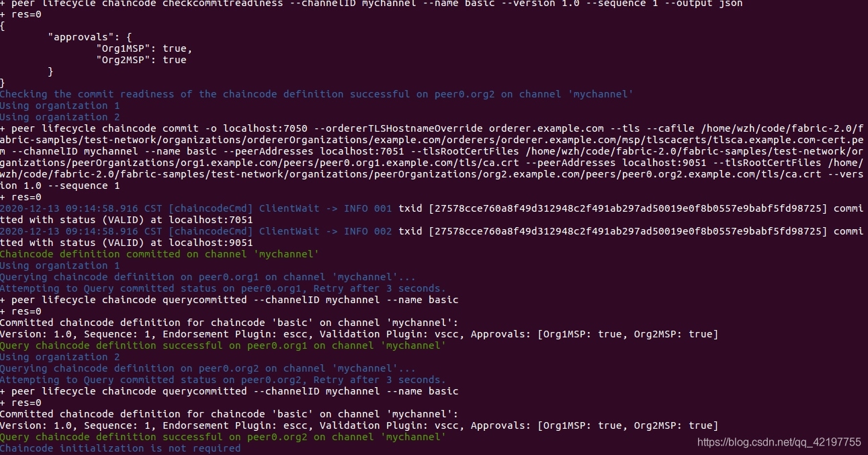The width and height of the screenshot is (868, 455).
Task: Click 'ion 1.0 --sequence 1' wrapped line
Action: click(60, 185)
